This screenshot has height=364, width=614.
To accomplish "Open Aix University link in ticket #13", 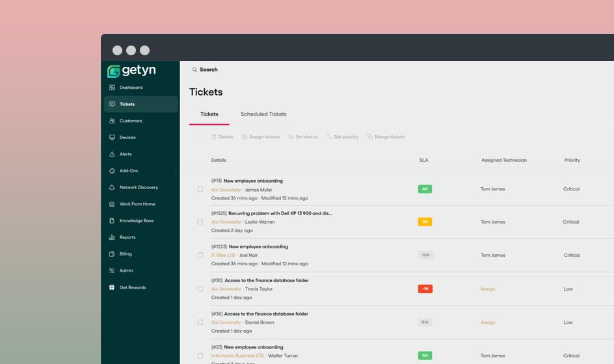I will 226,190.
